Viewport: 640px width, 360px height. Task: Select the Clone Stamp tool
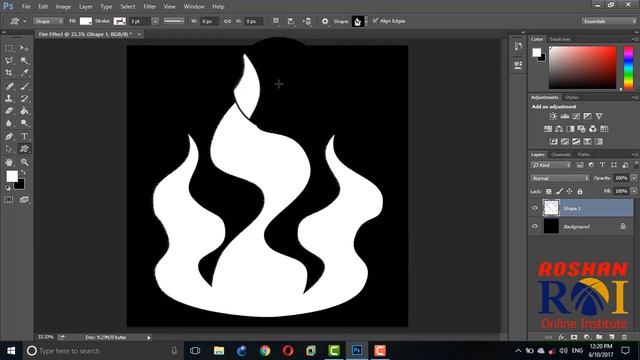(x=9, y=98)
